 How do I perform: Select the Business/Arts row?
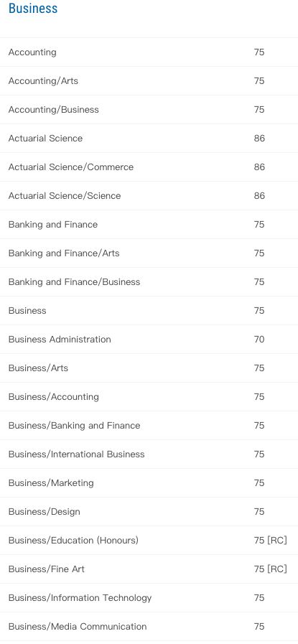point(149,368)
